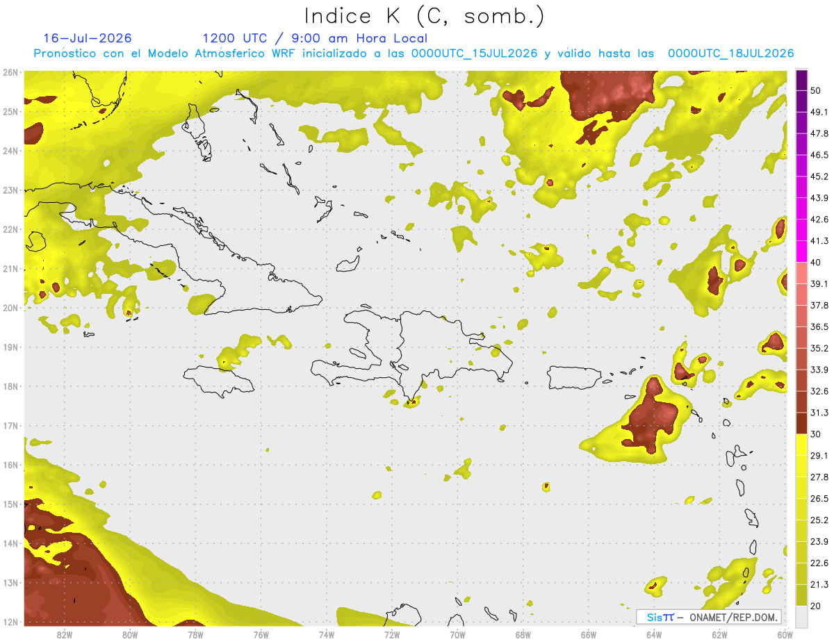
Task: Click the 'SisTT – ONAMET/REP.DOM.' credit box
Action: (x=710, y=617)
